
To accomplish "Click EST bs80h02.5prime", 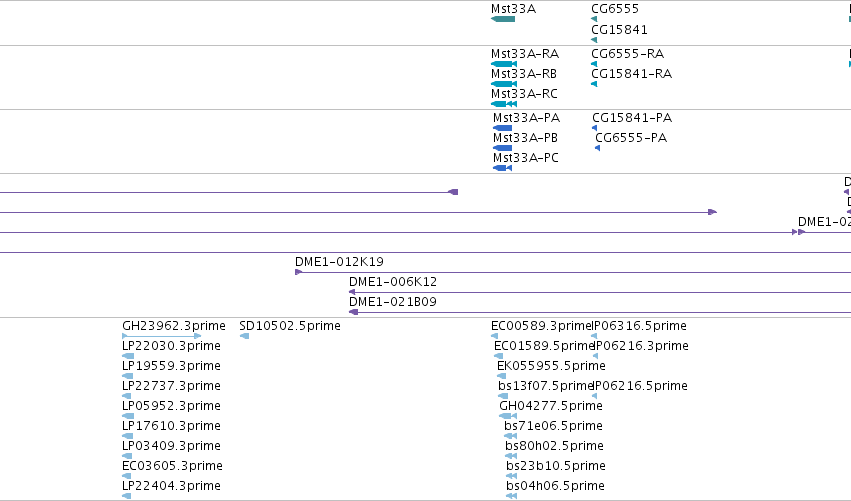I will [555, 446].
